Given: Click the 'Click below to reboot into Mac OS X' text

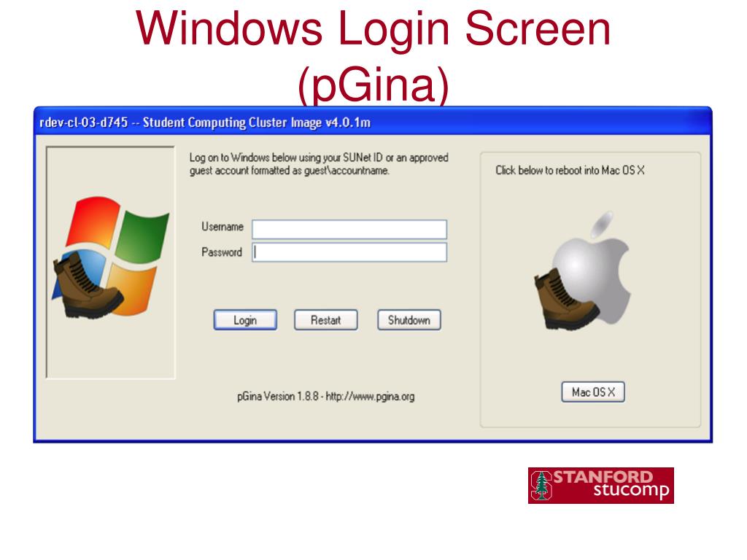Looking at the screenshot, I should tap(570, 170).
